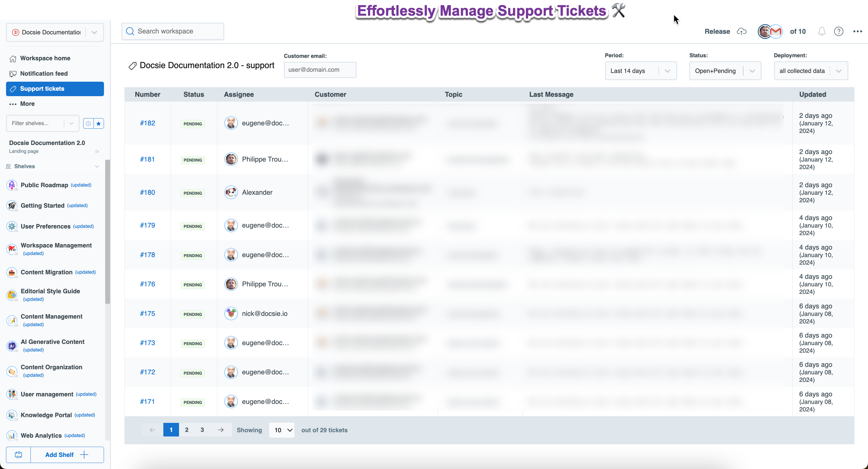Toggle the recent clock shelf filter
The image size is (868, 469).
pos(88,123)
